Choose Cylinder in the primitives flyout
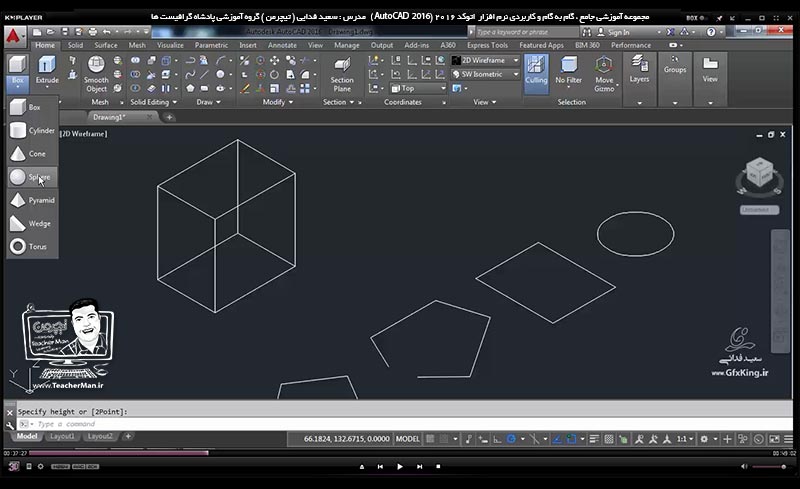This screenshot has width=800, height=489. tap(33, 131)
